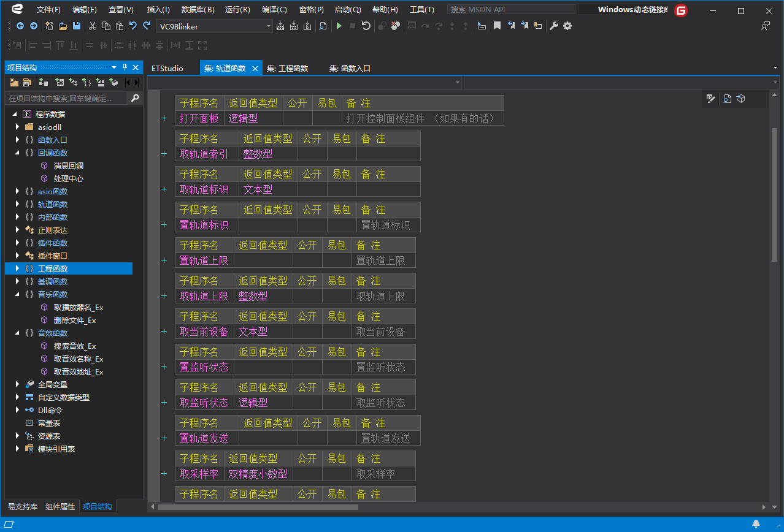Cut selection with the scissors icon
Viewport: 784px width, 532px height.
93,26
